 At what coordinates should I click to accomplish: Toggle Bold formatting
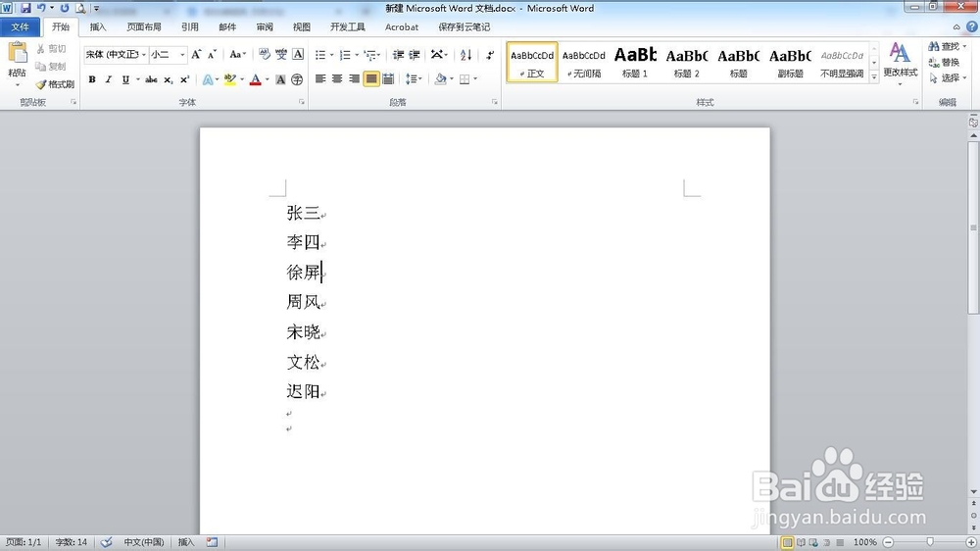point(92,79)
